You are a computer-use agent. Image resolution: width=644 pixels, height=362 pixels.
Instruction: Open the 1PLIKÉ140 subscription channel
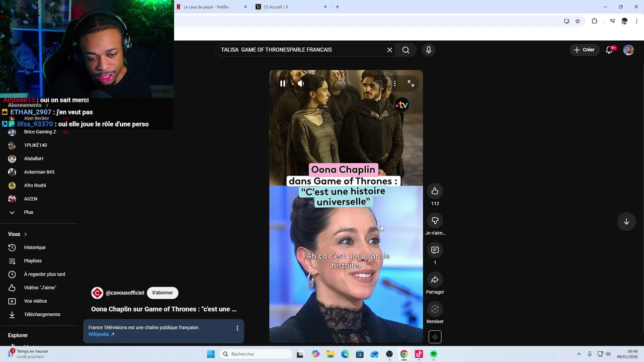coord(35,145)
